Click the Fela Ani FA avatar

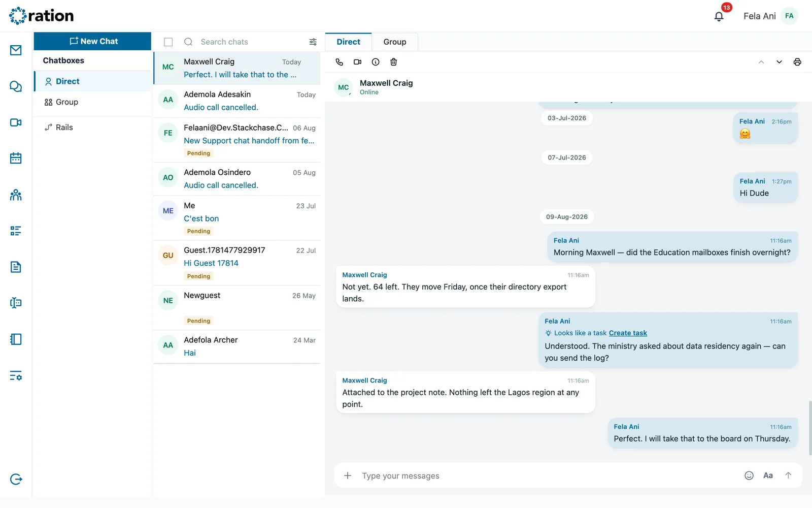pyautogui.click(x=789, y=16)
